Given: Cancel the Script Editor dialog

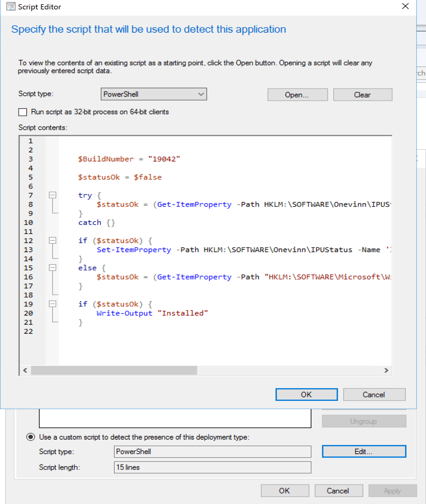Looking at the screenshot, I should [374, 395].
